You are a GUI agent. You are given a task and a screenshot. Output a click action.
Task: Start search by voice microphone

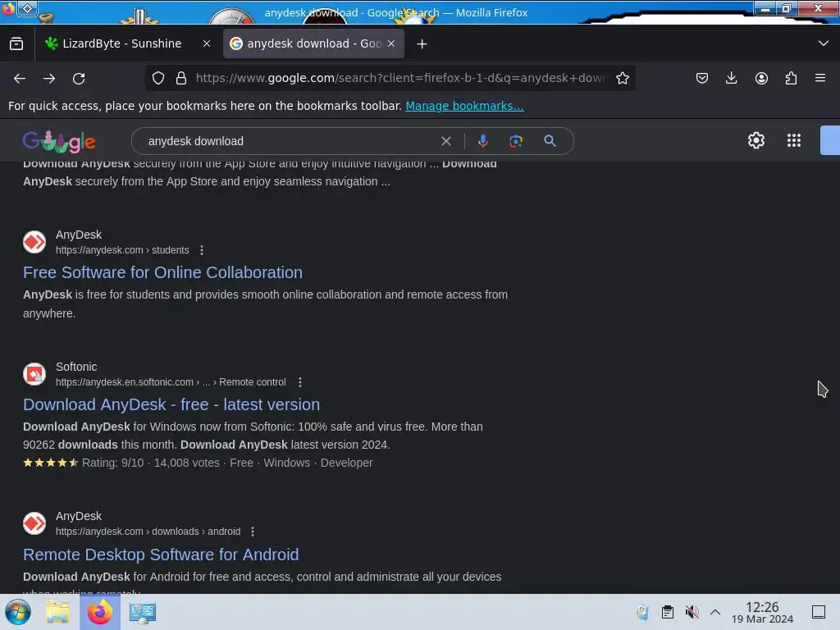[482, 141]
